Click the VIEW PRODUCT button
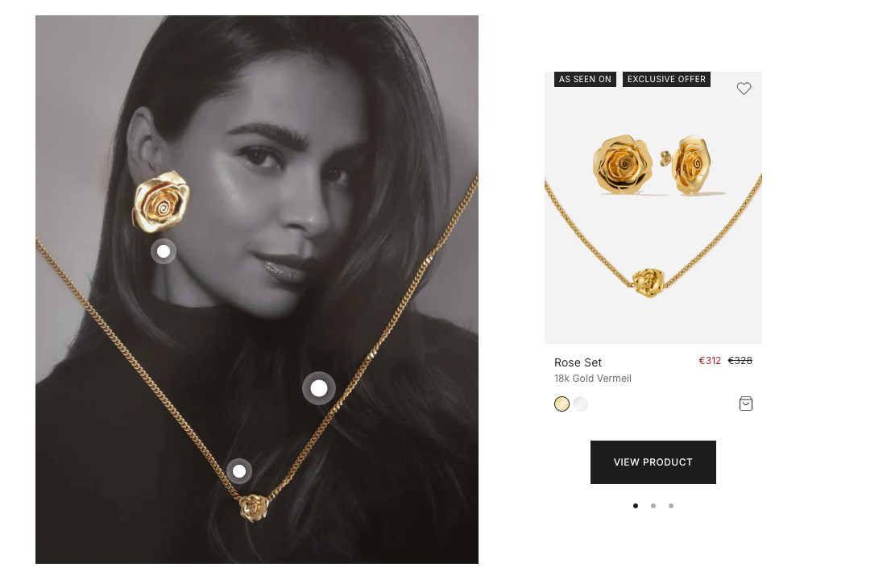Screen dimensions: 891x588 click(x=653, y=462)
